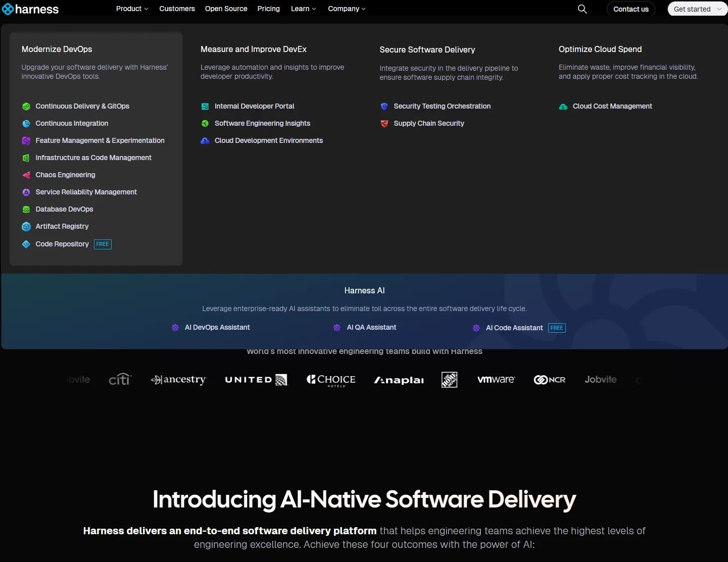Click the Contact us button
The height and width of the screenshot is (562, 728).
pos(631,9)
